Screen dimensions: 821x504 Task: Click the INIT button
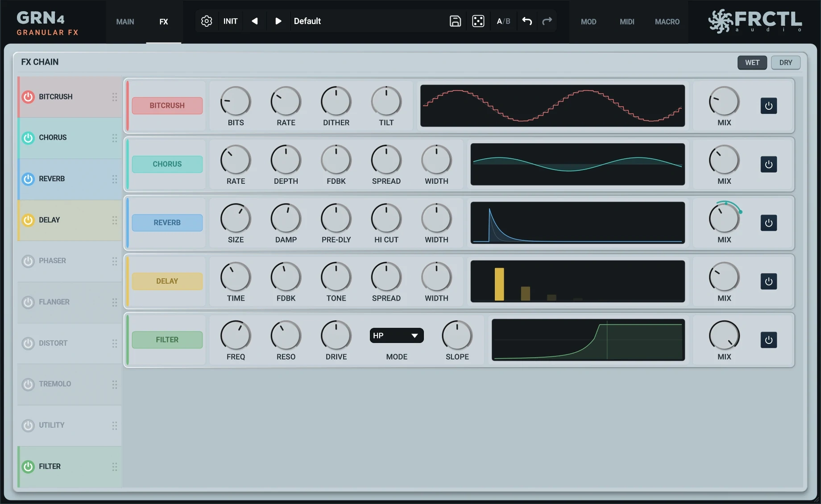230,21
